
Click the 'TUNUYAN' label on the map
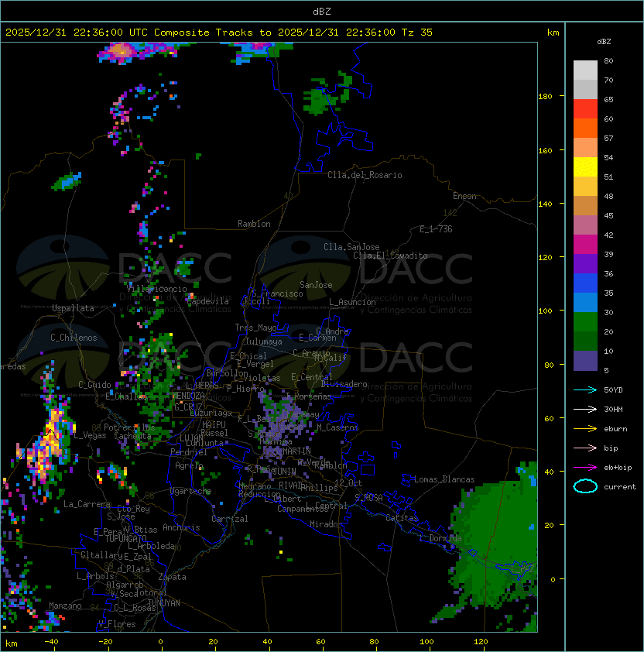(164, 603)
